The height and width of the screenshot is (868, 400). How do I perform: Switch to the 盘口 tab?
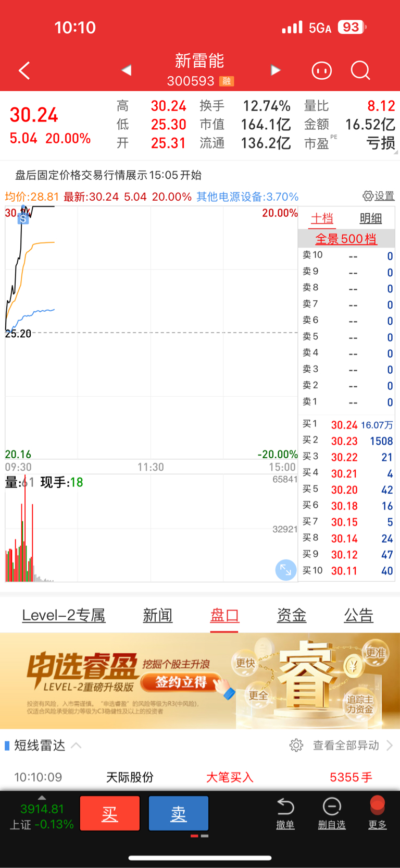point(224,615)
